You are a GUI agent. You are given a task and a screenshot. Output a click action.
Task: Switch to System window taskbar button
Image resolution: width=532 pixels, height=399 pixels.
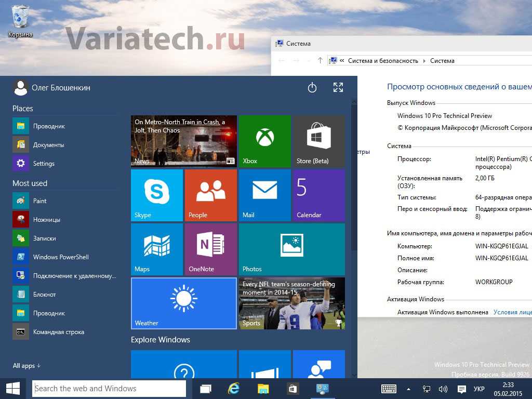[322, 389]
